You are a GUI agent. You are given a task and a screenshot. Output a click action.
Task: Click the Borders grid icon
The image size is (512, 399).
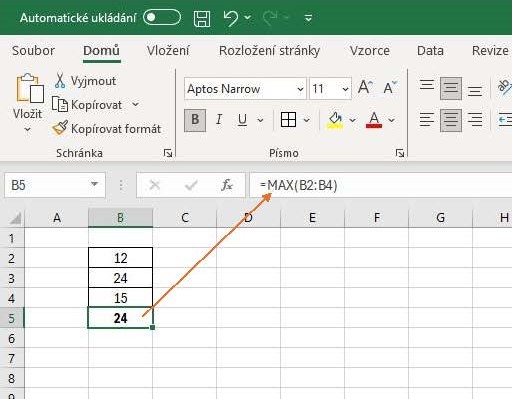click(288, 119)
